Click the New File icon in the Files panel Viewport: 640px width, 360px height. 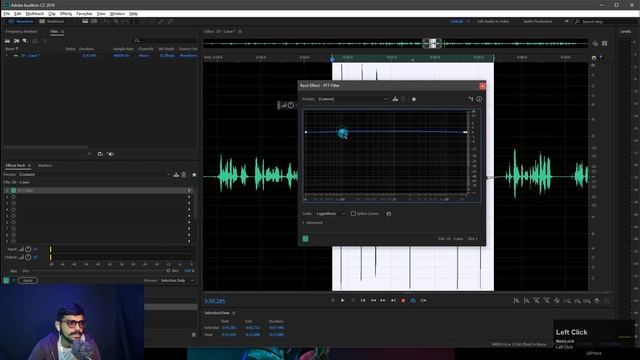tap(25, 40)
